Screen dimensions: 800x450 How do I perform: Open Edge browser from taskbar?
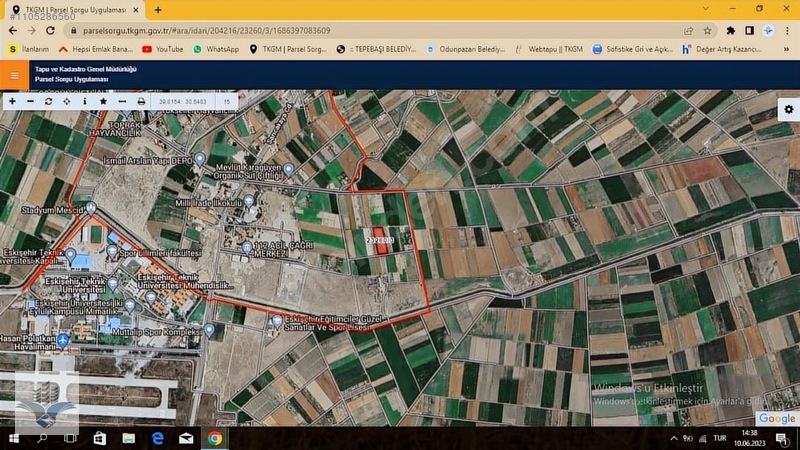point(157,438)
